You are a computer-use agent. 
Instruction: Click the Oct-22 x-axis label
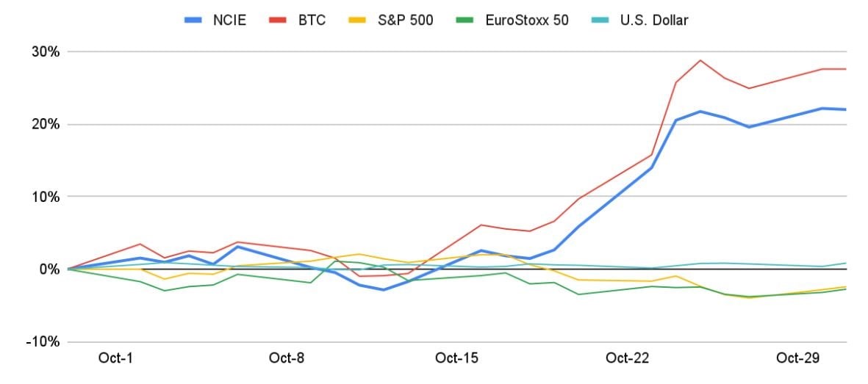click(628, 358)
